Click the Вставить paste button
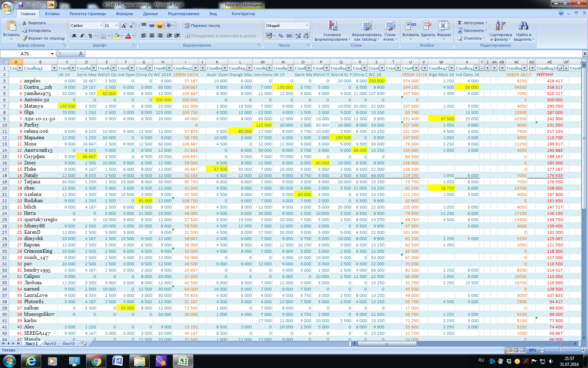The height and width of the screenshot is (368, 588). tap(11, 28)
